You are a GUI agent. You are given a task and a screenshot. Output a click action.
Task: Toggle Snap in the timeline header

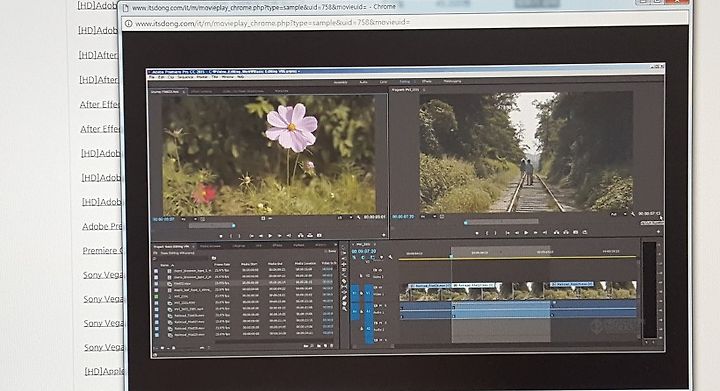(x=363, y=257)
